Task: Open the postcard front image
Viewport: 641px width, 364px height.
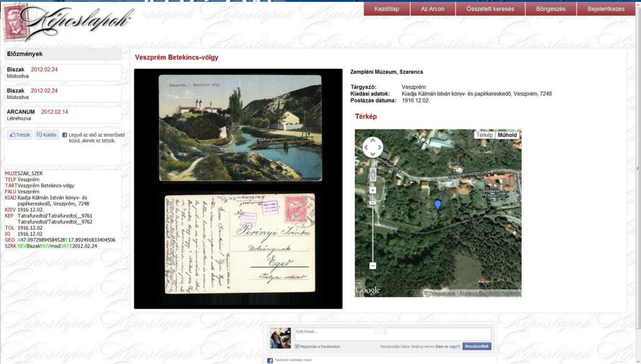Action: [240, 128]
